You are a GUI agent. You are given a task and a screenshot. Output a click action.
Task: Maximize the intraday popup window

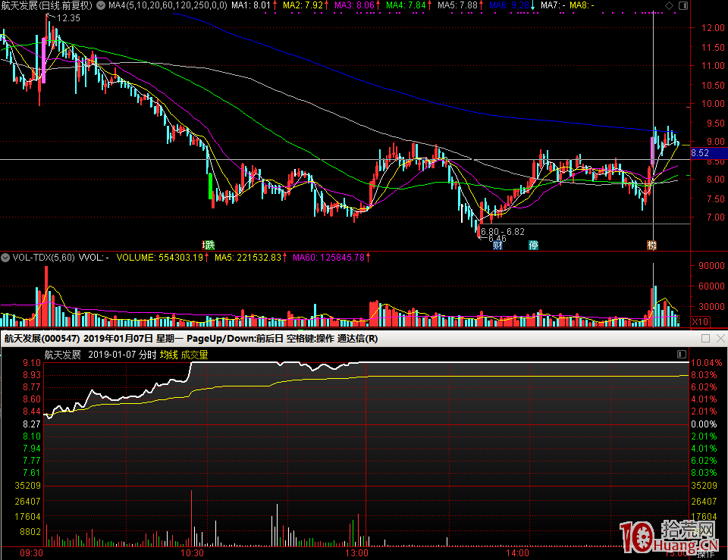point(705,339)
